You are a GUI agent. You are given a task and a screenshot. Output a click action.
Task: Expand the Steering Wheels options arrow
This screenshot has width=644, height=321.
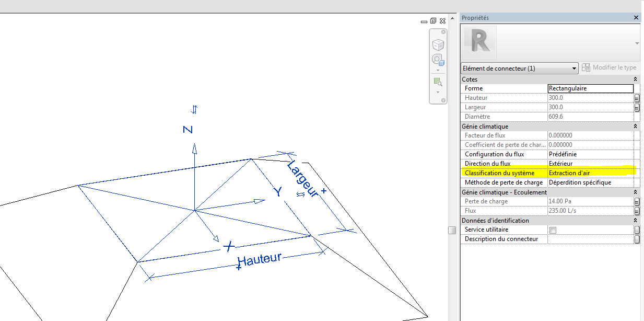point(438,70)
